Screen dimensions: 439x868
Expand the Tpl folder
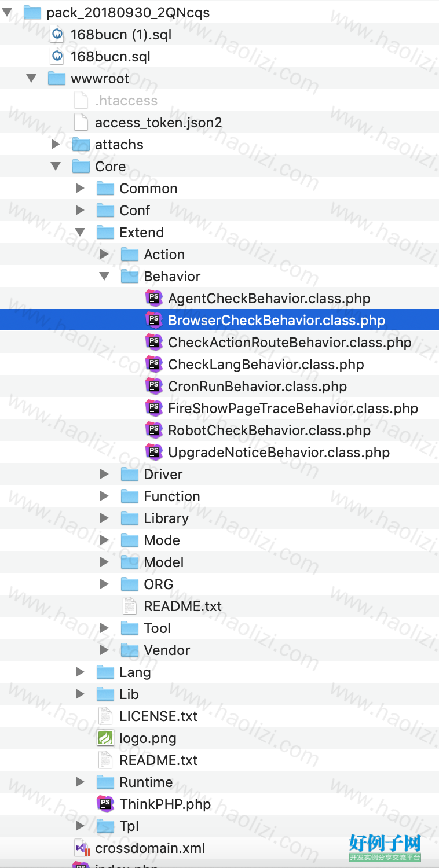[x=80, y=826]
